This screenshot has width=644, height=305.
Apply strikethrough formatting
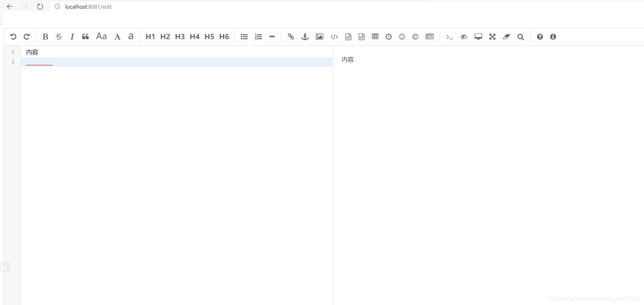(59, 37)
